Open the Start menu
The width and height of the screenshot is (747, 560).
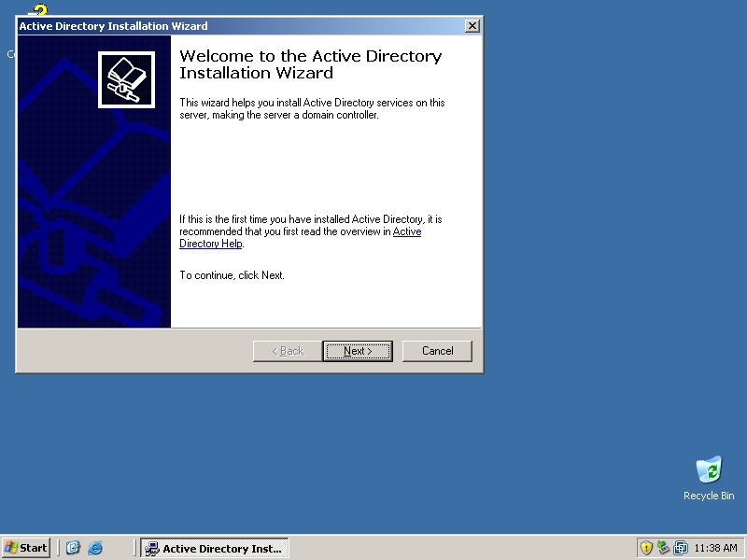click(x=26, y=548)
